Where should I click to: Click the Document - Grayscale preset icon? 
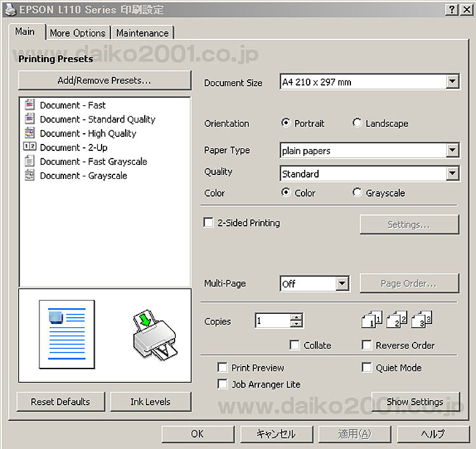[x=29, y=175]
